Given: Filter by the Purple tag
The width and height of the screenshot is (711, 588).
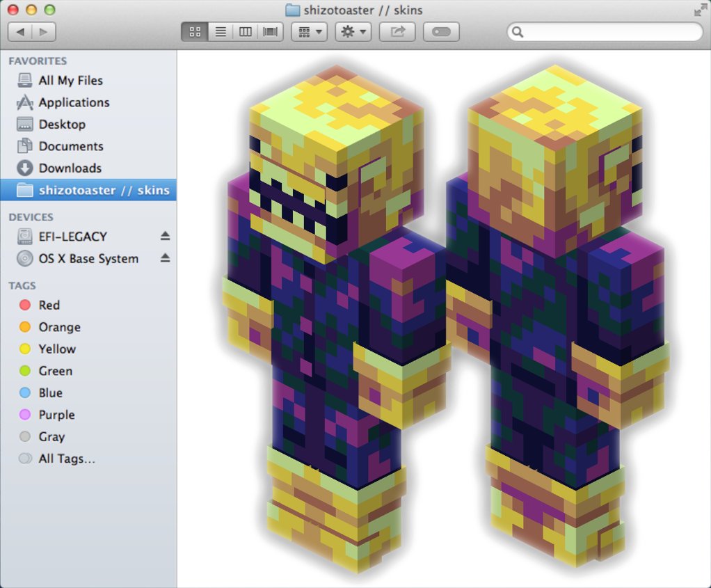Looking at the screenshot, I should click(88, 414).
